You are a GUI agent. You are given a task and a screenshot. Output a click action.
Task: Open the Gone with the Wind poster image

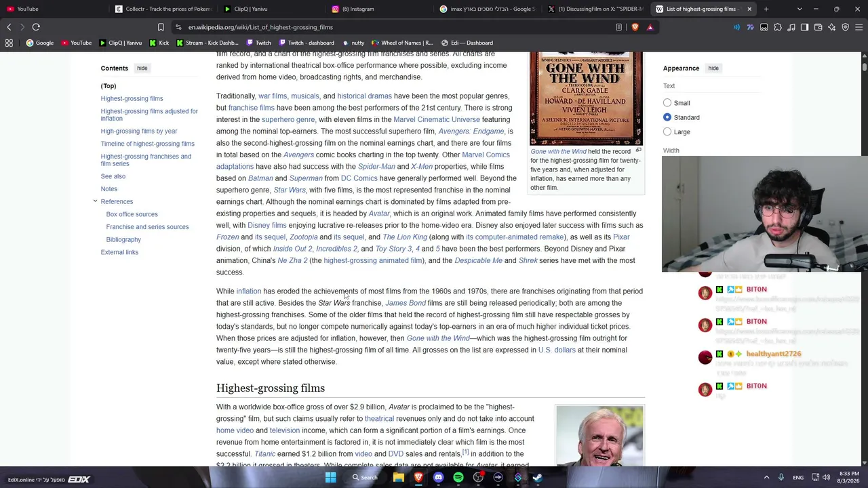point(586,99)
